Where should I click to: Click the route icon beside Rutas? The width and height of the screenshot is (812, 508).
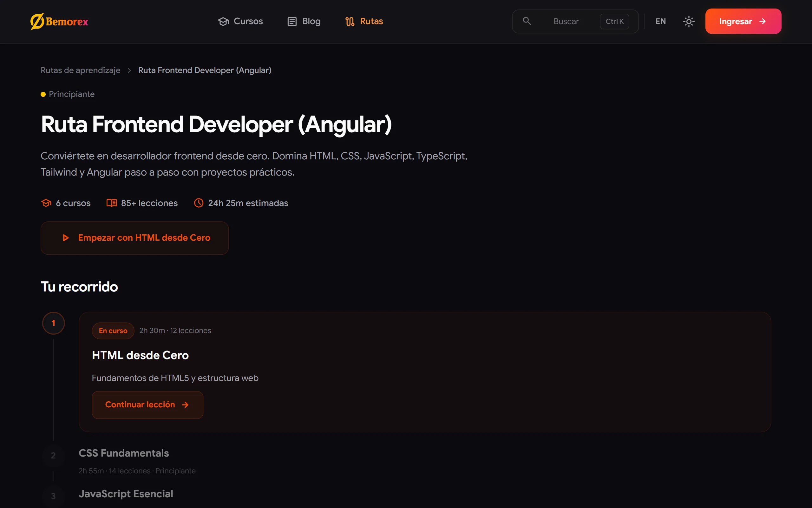click(350, 22)
